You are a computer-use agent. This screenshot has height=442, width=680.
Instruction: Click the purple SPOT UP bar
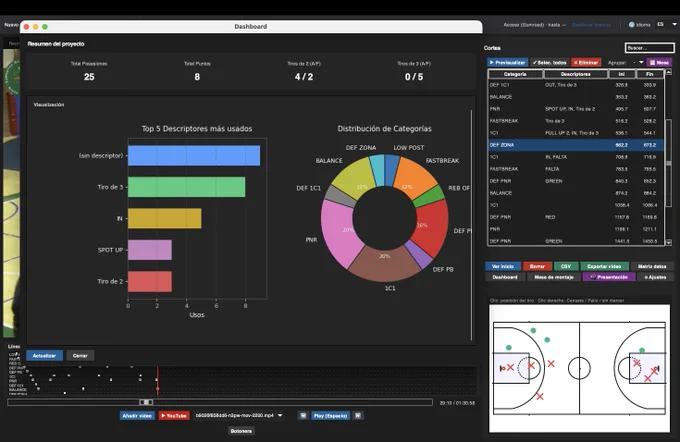[x=150, y=250]
